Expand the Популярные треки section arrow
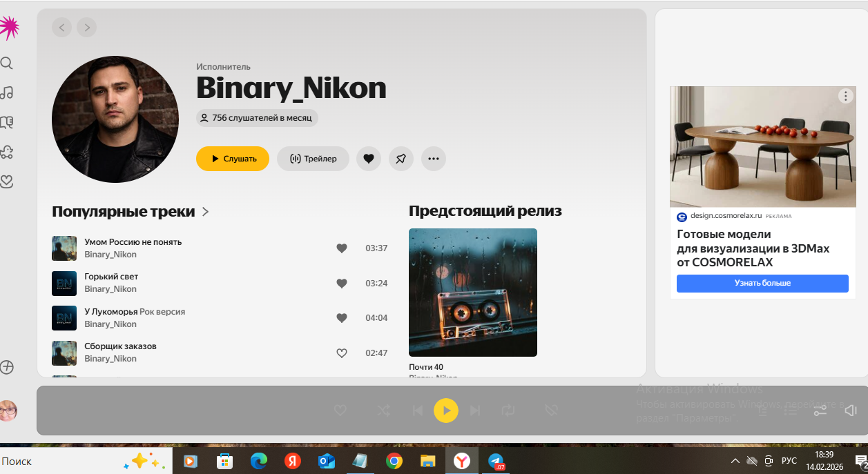The width and height of the screenshot is (868, 474). (205, 212)
